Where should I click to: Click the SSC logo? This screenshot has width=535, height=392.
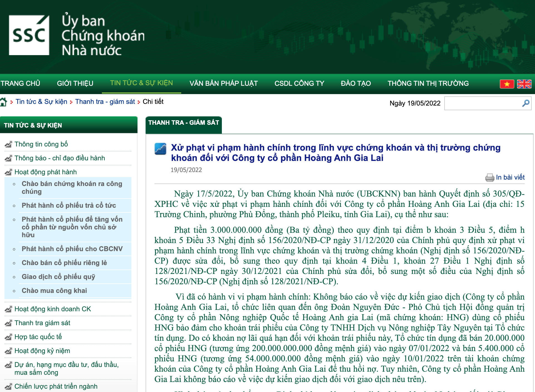[29, 35]
